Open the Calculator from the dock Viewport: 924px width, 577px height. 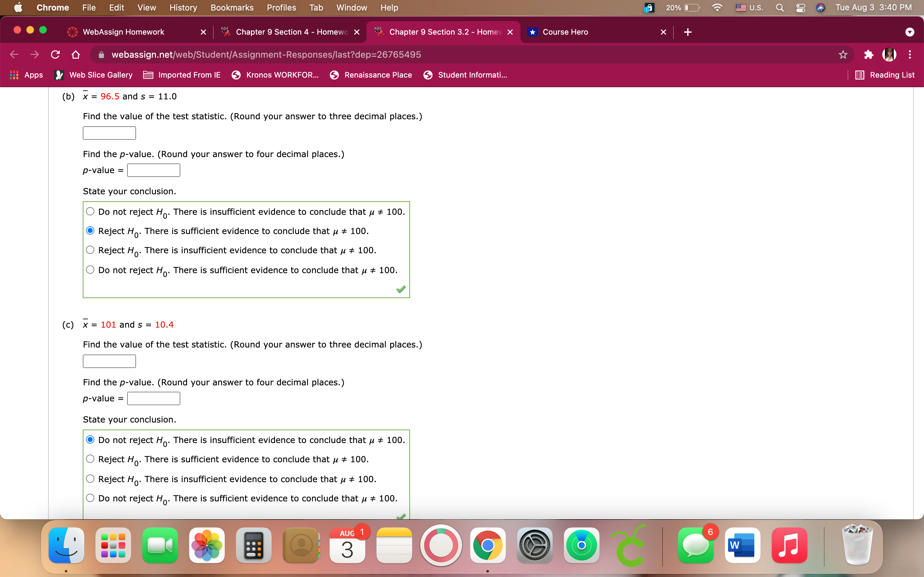253,545
